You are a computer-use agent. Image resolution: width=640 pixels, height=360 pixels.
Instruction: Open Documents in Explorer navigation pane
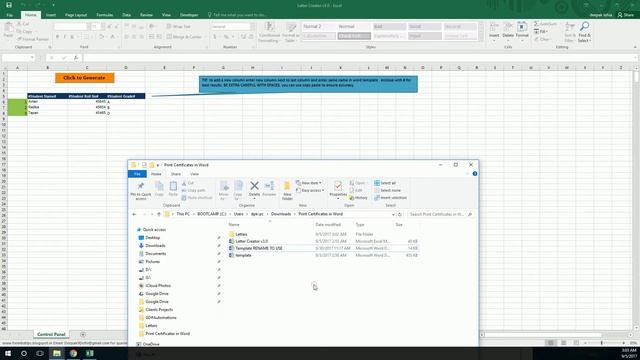coord(156,253)
